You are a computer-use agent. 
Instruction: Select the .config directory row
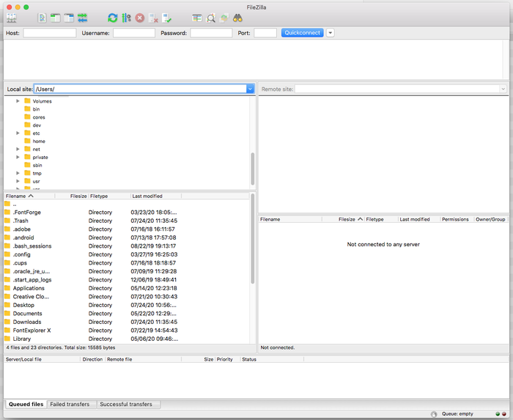click(x=126, y=254)
